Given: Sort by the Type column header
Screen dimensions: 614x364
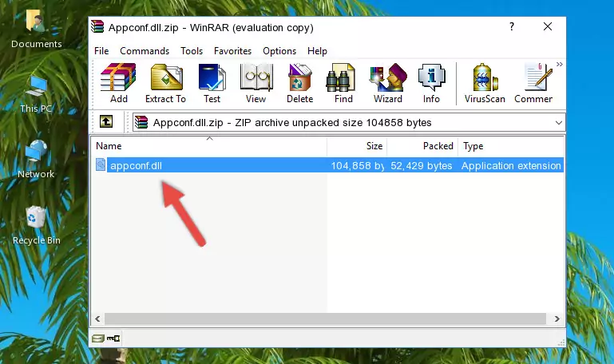Looking at the screenshot, I should [x=511, y=146].
